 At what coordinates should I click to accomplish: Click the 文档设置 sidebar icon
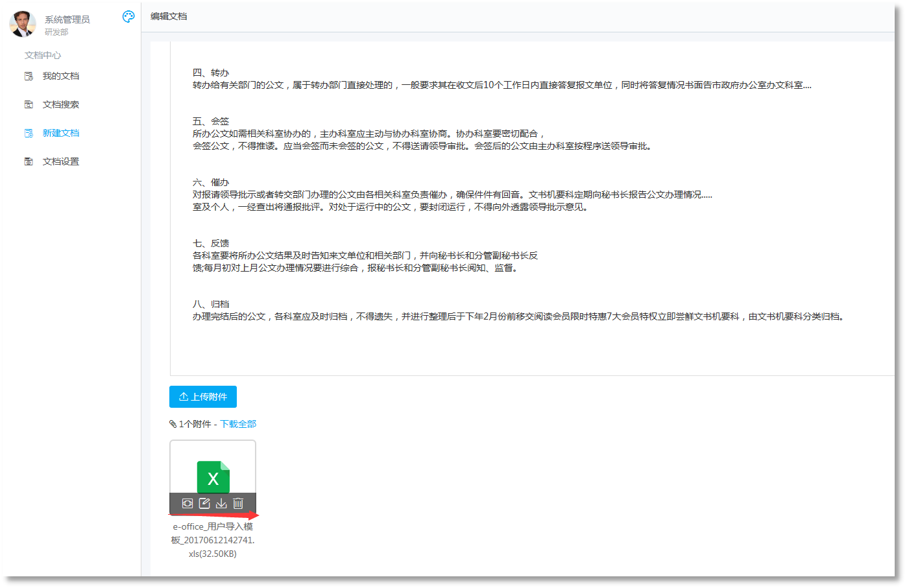point(29,161)
